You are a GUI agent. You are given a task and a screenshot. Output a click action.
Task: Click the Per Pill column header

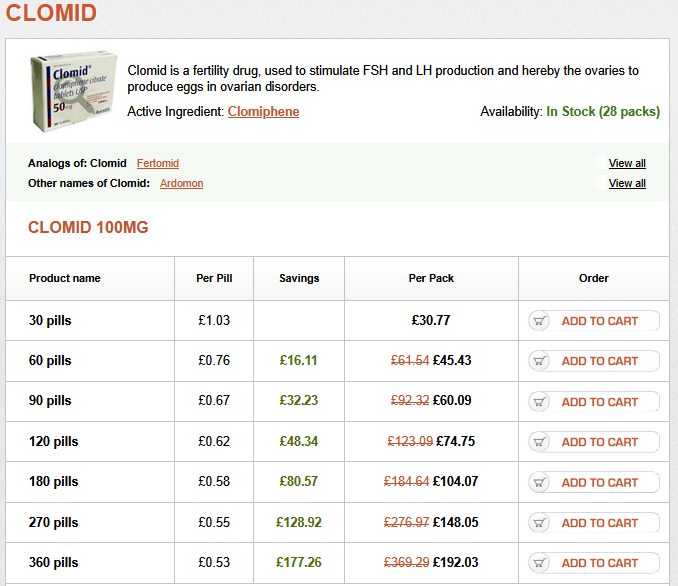coord(214,278)
